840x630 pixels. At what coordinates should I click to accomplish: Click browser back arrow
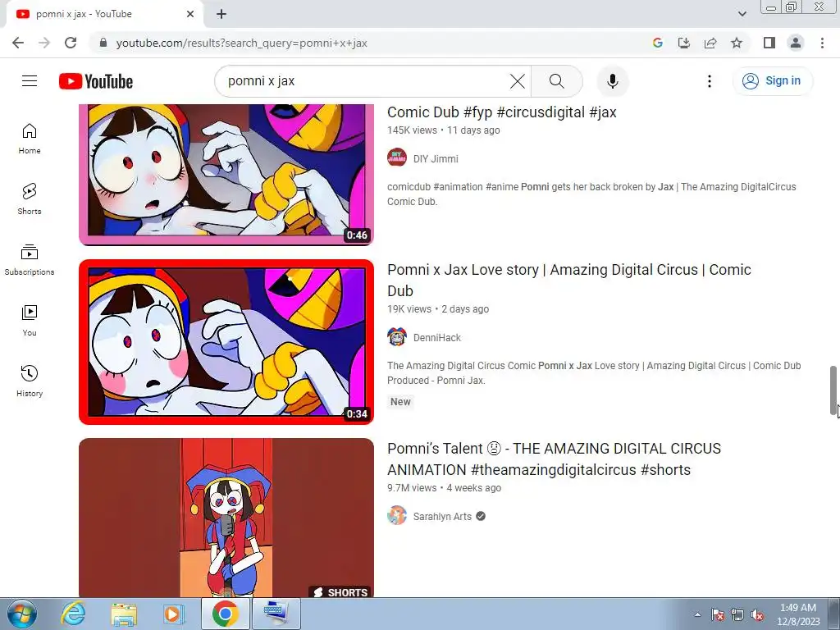tap(18, 43)
